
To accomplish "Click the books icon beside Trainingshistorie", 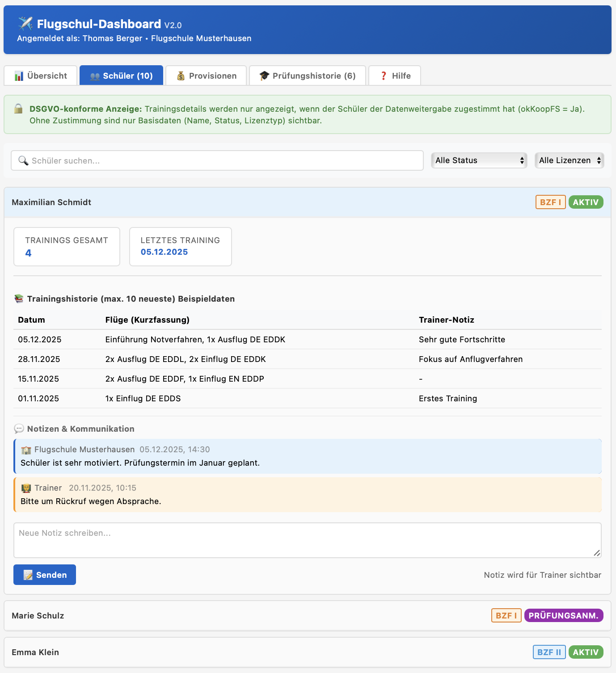I will tap(19, 299).
